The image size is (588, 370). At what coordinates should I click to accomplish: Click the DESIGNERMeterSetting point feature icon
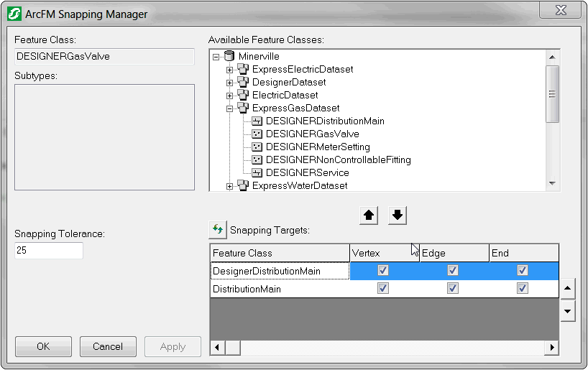(257, 147)
